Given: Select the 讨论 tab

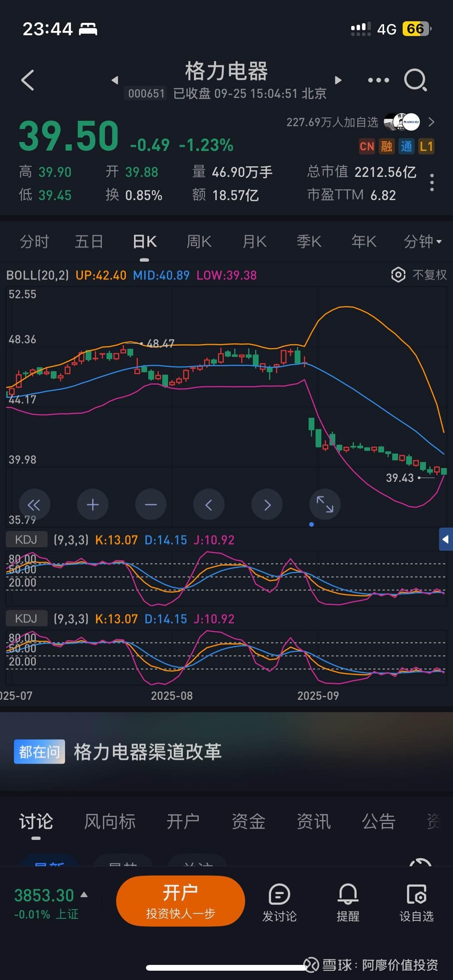Looking at the screenshot, I should click(x=36, y=821).
